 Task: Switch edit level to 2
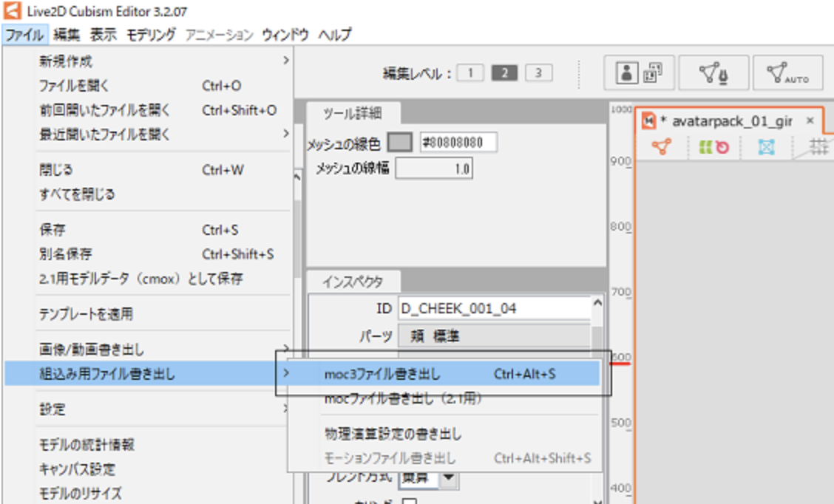tap(504, 72)
